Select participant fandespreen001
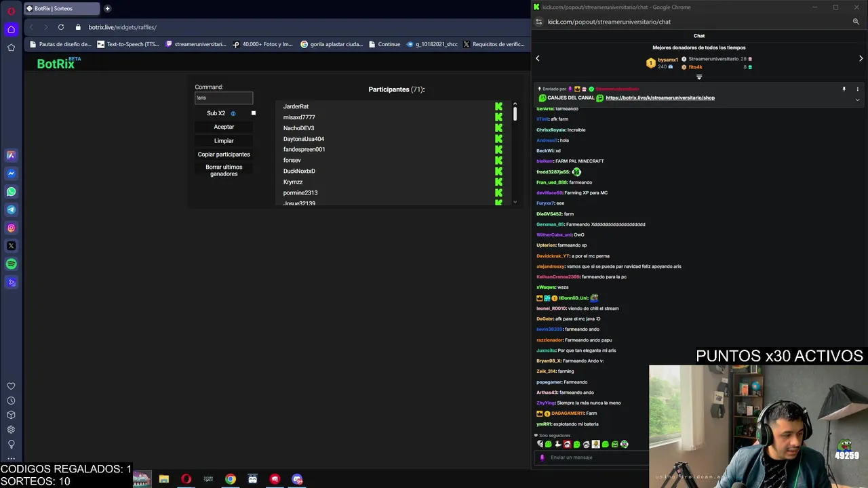This screenshot has width=868, height=488. [304, 150]
